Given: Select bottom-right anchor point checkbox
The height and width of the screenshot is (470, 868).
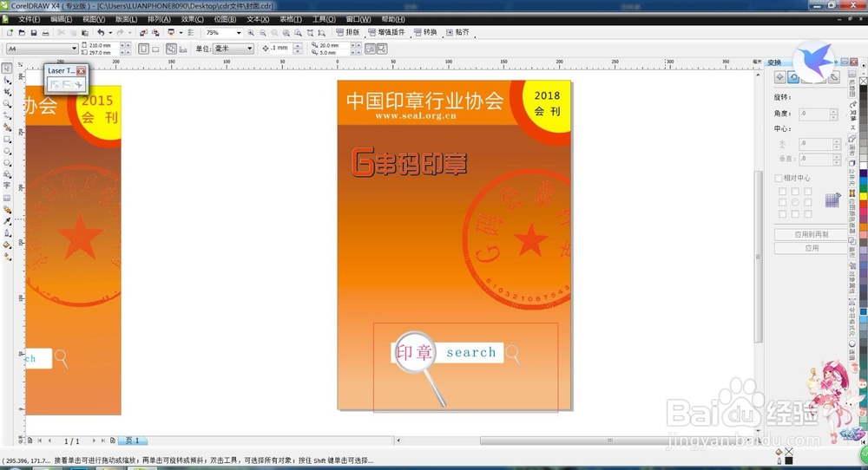Looking at the screenshot, I should (x=807, y=213).
